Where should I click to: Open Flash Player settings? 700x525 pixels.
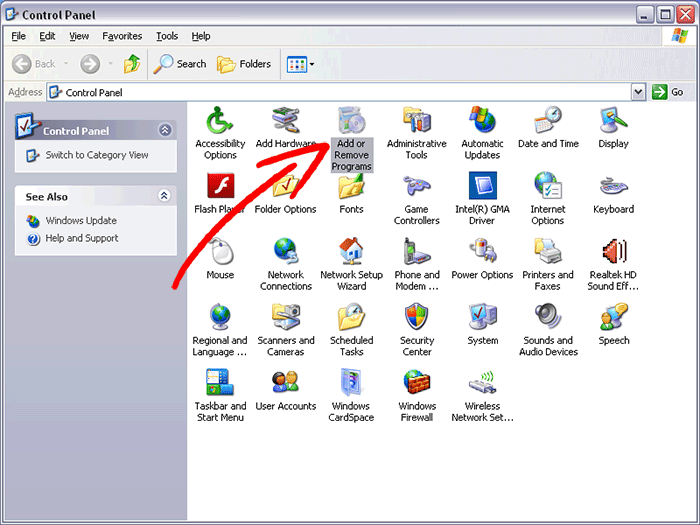220,193
